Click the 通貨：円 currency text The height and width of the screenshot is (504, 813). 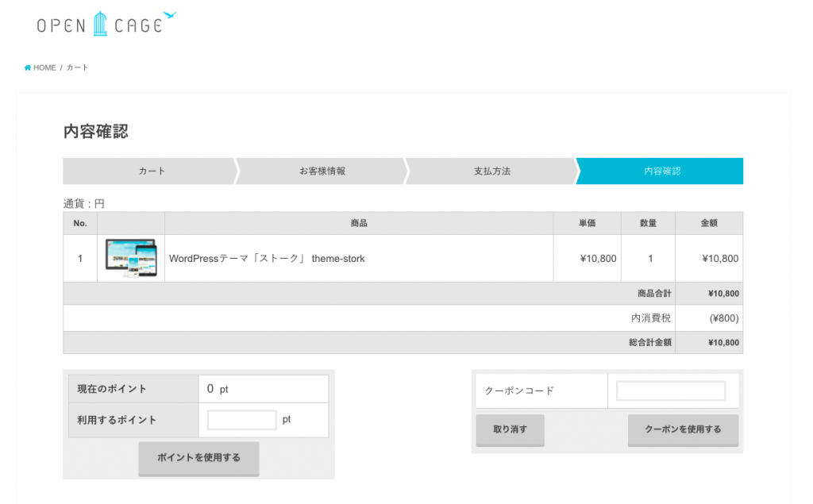[x=84, y=204]
